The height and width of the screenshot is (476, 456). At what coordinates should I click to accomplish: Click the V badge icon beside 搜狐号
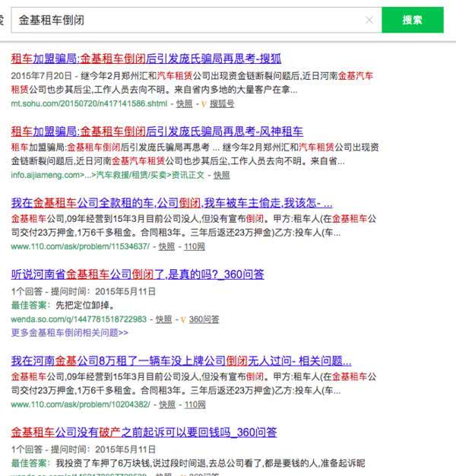tap(204, 104)
